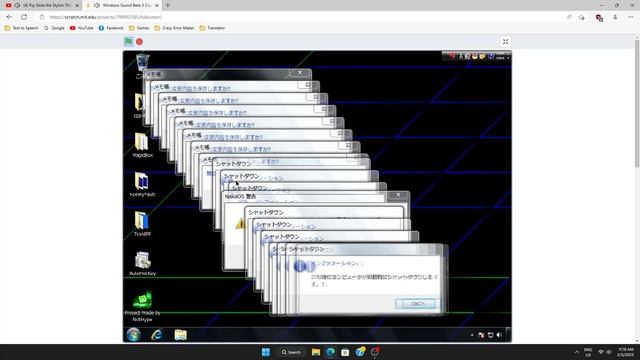Expand the language bar options arrow
Image resolution: width=640 pixels, height=360 pixels.
point(508,58)
